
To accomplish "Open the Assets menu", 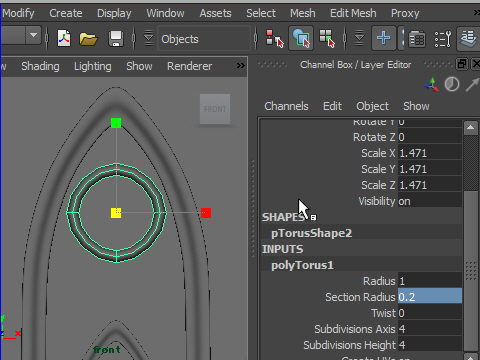I will 215,13.
